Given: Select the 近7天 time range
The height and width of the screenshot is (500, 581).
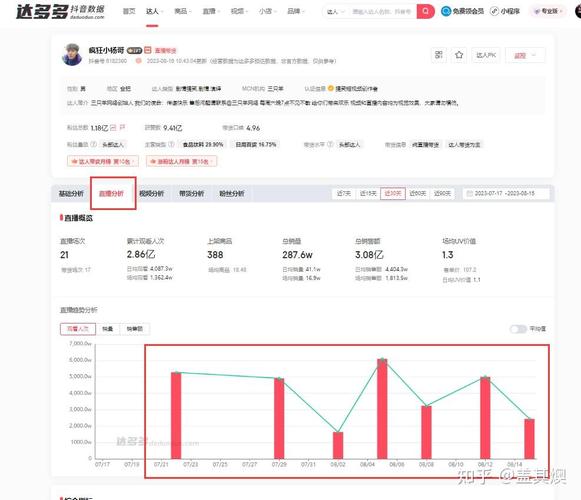Looking at the screenshot, I should click(344, 193).
